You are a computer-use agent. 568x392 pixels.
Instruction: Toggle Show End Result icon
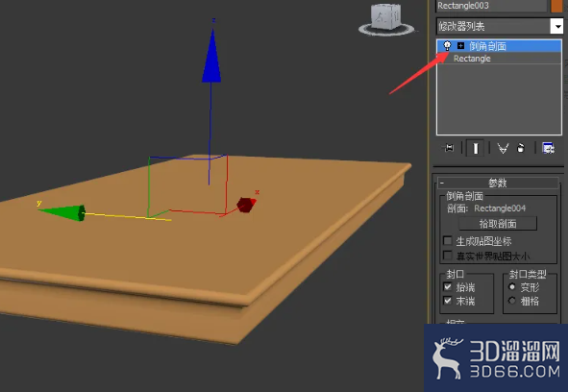[x=476, y=148]
